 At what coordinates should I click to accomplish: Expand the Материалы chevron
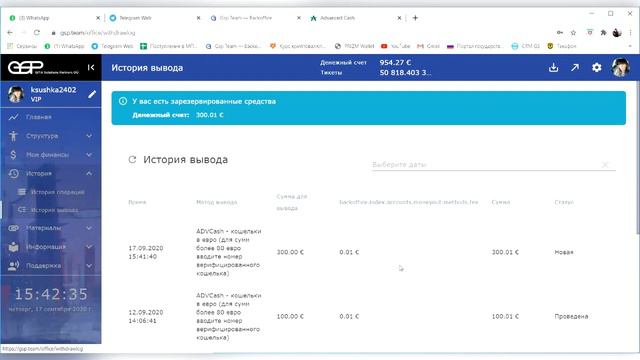click(x=89, y=228)
